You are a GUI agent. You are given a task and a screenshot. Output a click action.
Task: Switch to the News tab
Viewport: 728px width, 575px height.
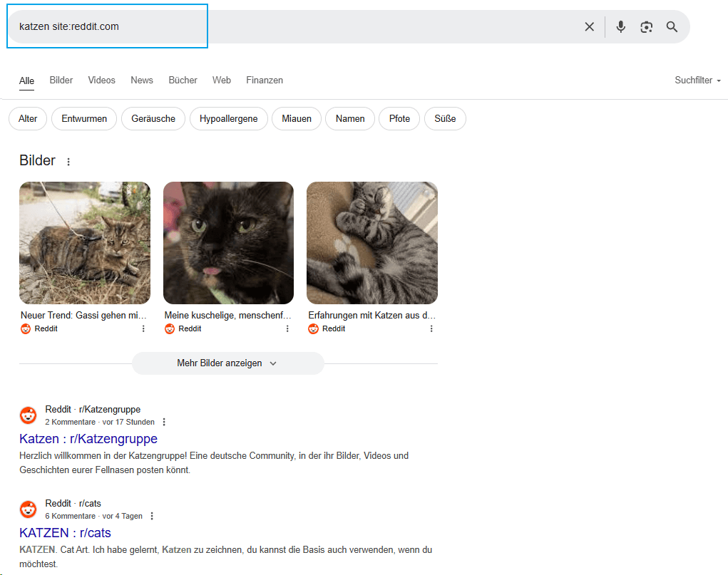[142, 81]
